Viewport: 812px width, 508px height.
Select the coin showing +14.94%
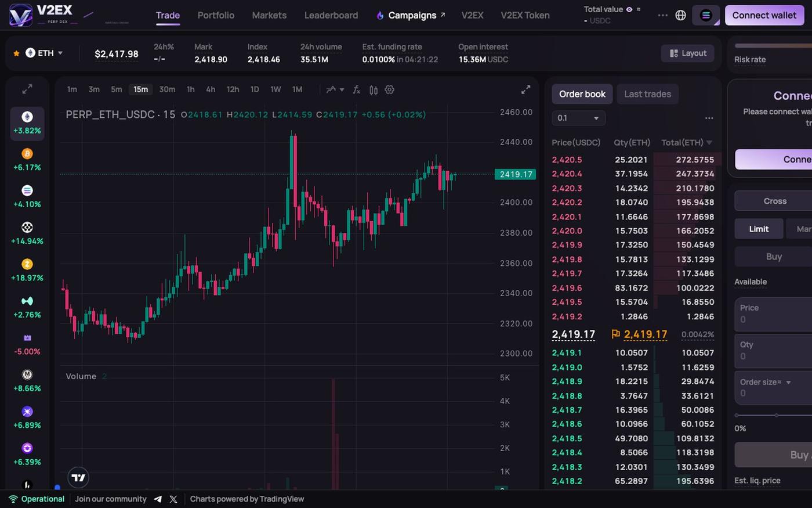[27, 233]
